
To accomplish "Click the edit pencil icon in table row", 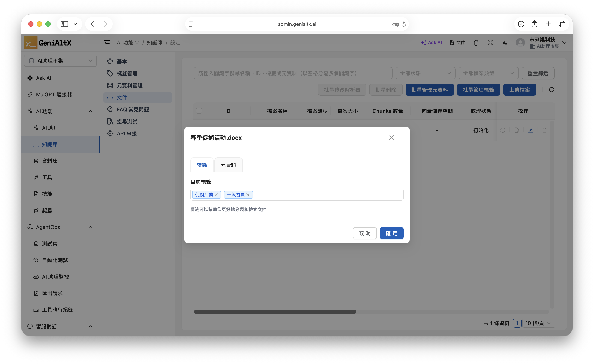I will pyautogui.click(x=530, y=130).
